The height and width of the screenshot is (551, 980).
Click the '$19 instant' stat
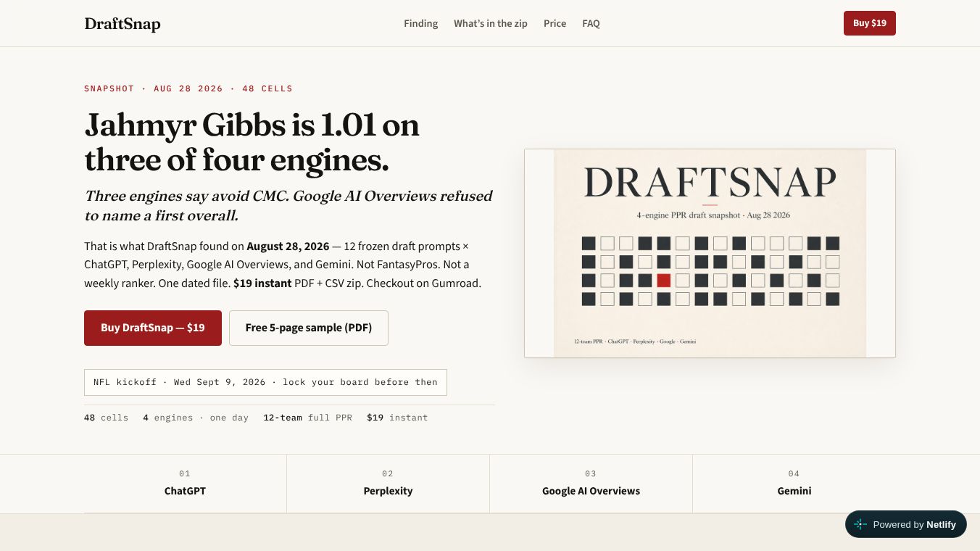click(397, 418)
